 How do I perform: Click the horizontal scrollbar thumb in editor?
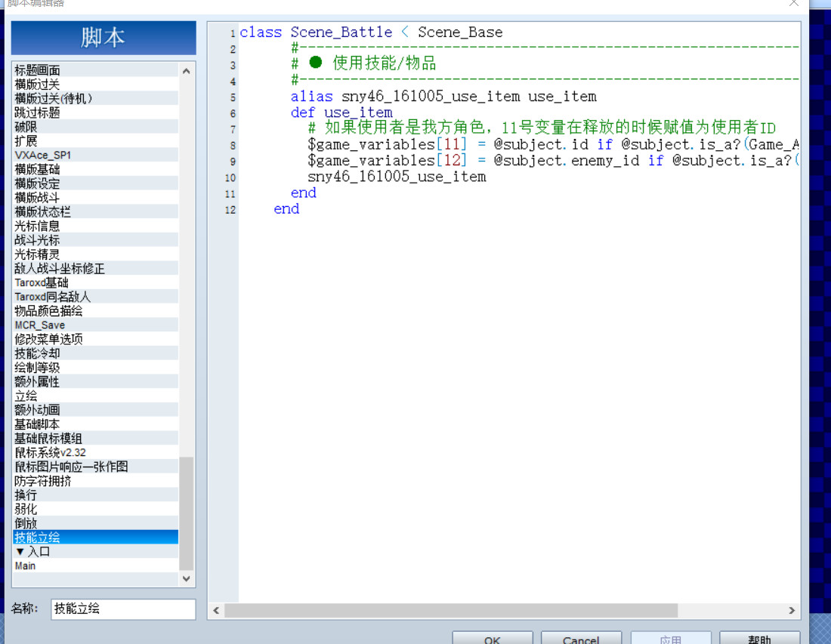pyautogui.click(x=451, y=610)
